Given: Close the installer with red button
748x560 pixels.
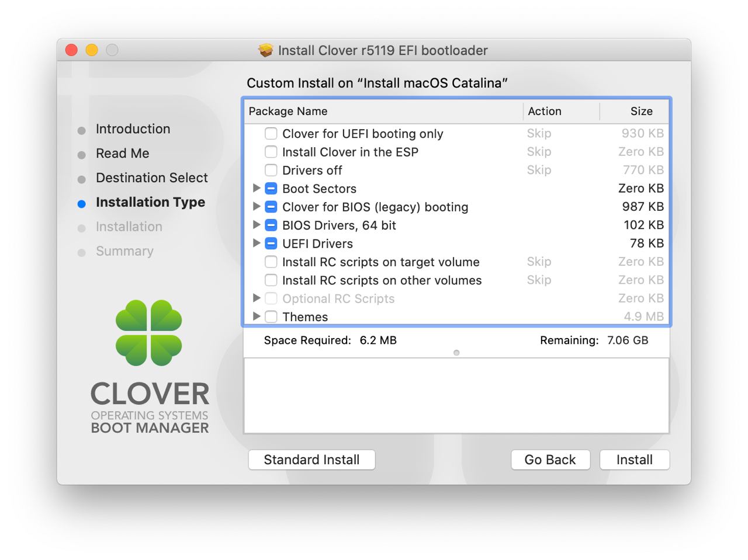Looking at the screenshot, I should coord(71,50).
